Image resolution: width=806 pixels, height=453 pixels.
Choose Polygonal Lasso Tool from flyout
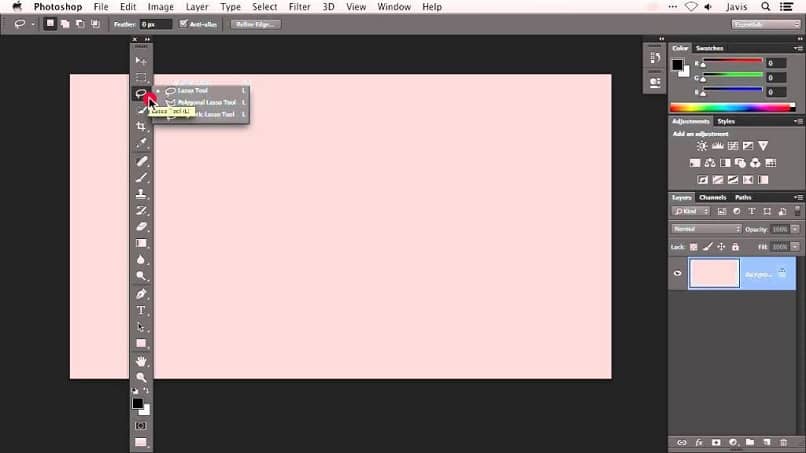pyautogui.click(x=206, y=102)
